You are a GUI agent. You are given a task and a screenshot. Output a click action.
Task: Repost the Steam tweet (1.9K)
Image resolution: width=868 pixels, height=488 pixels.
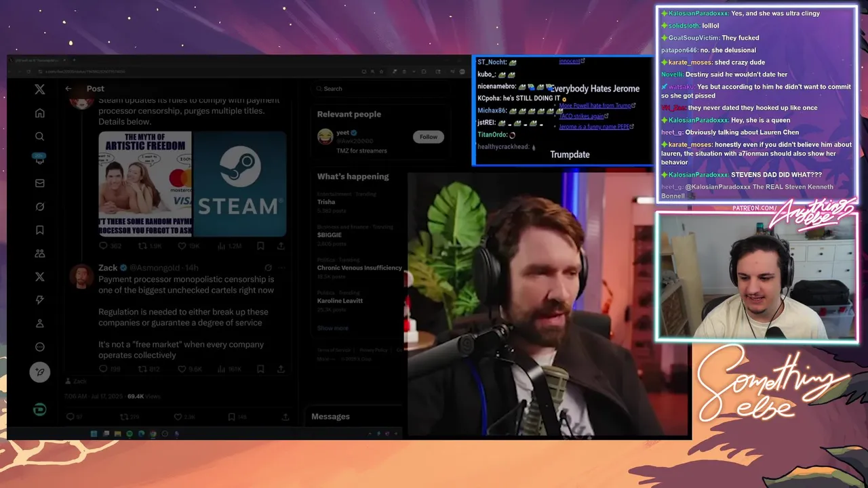(x=149, y=246)
